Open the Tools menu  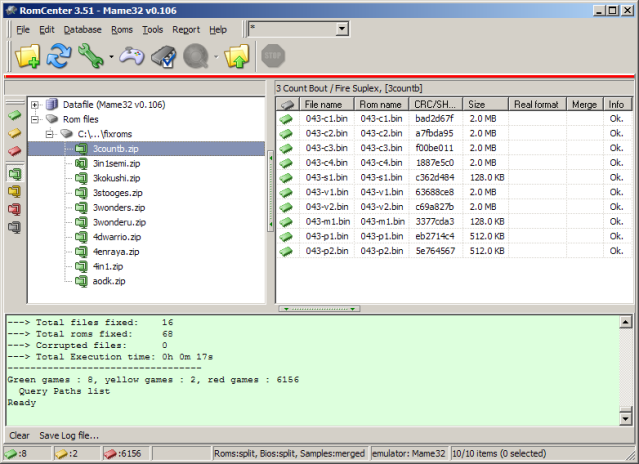tap(152, 30)
